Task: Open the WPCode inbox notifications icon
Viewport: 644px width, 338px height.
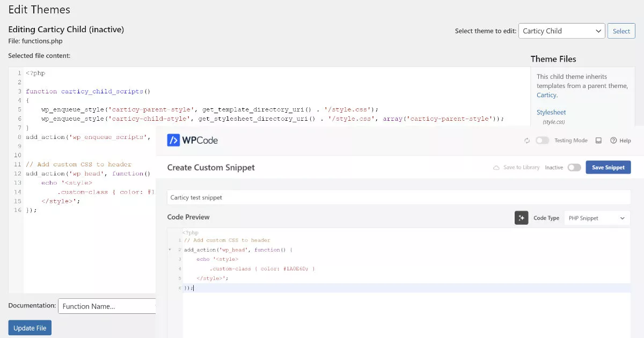Action: coord(598,141)
